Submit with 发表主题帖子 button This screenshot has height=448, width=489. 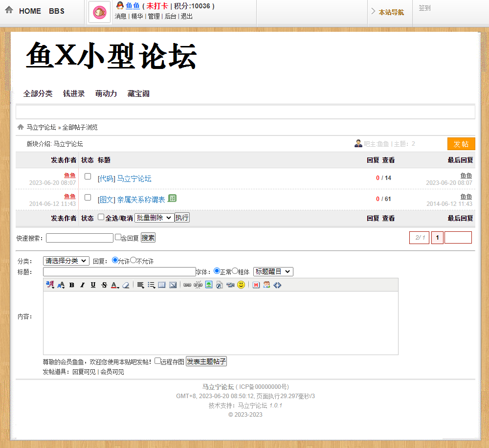click(206, 361)
